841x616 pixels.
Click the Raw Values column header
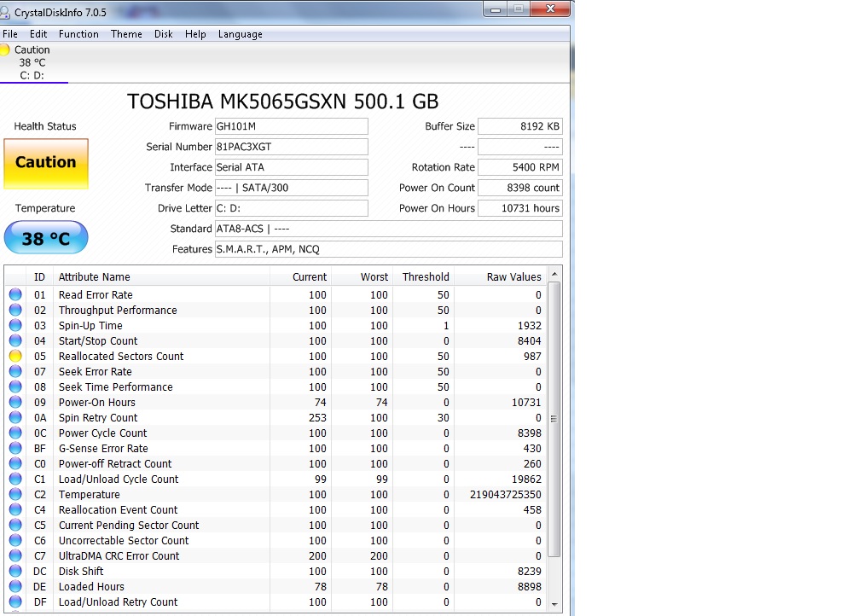[501, 277]
